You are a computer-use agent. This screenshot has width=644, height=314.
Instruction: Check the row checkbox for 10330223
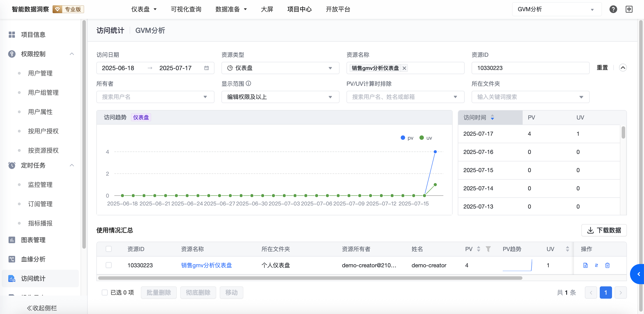click(x=108, y=265)
